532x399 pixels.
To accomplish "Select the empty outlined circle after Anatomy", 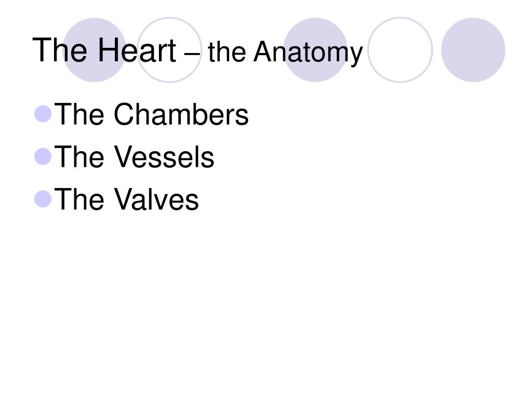I will click(400, 50).
